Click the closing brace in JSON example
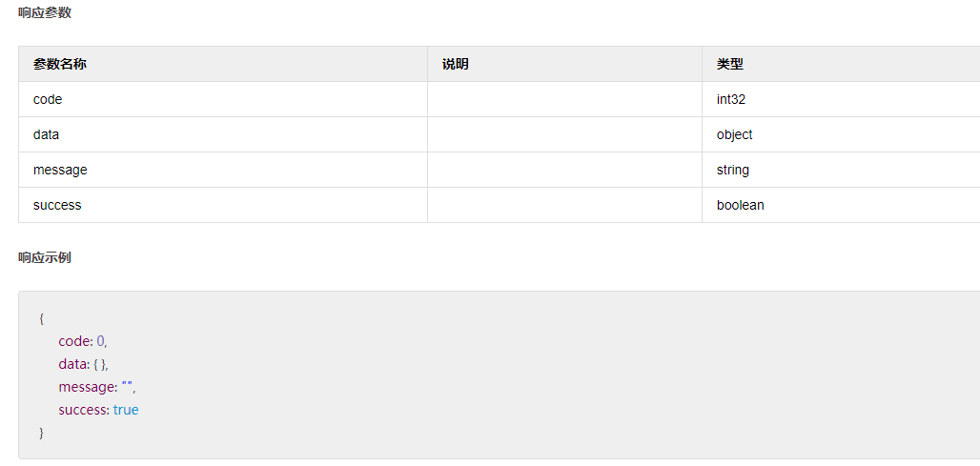Viewport: 980px width, 466px height. point(42,433)
